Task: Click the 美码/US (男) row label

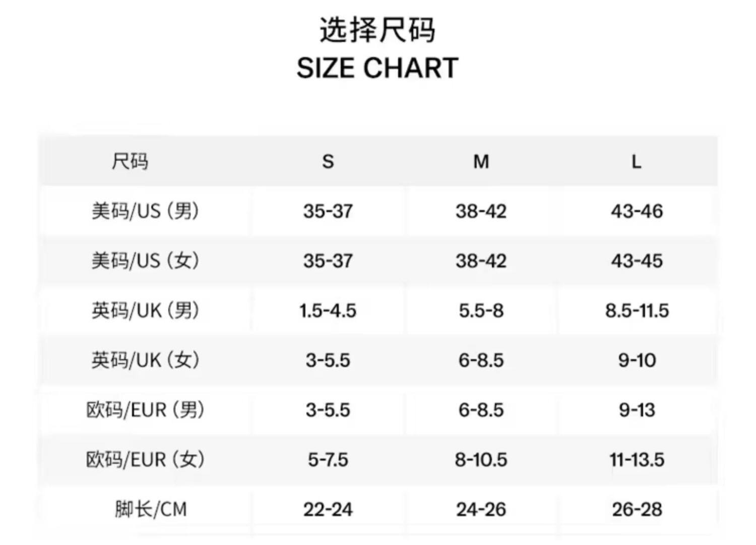Action: pos(145,211)
